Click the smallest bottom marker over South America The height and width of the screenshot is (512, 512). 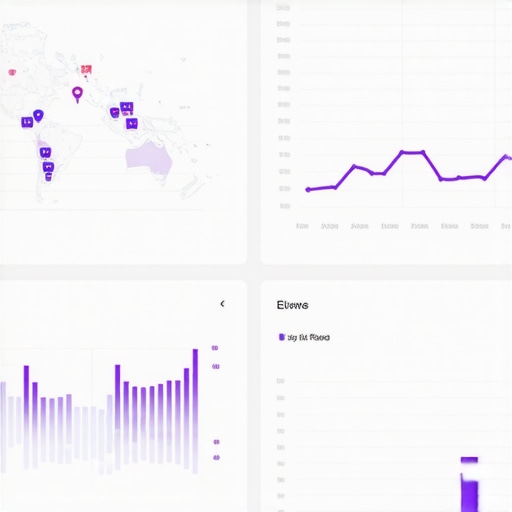tap(48, 177)
